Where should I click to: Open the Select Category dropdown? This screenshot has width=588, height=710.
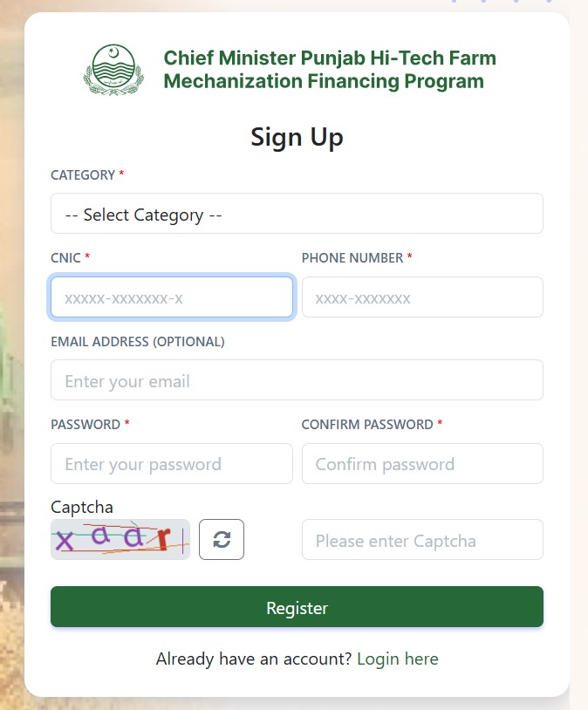(297, 213)
